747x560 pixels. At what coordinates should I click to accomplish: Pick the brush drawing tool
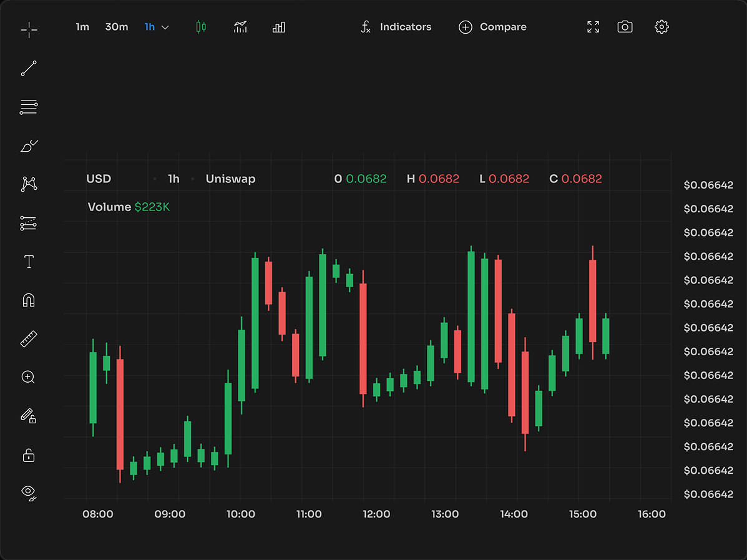29,145
